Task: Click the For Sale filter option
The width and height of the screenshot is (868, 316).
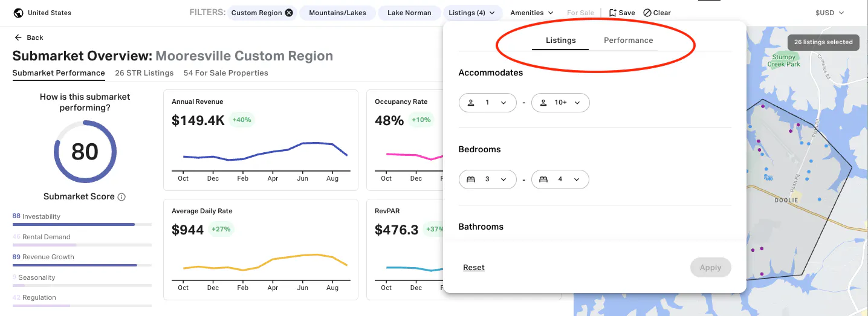Action: [x=580, y=13]
